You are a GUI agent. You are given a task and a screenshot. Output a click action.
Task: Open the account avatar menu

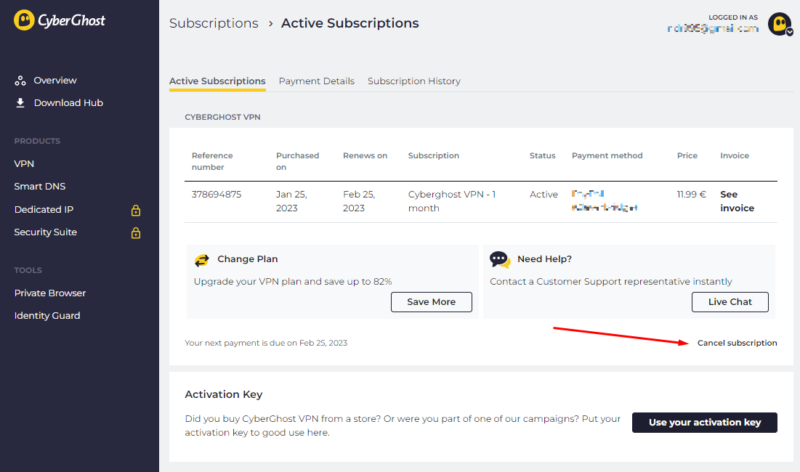(780, 24)
